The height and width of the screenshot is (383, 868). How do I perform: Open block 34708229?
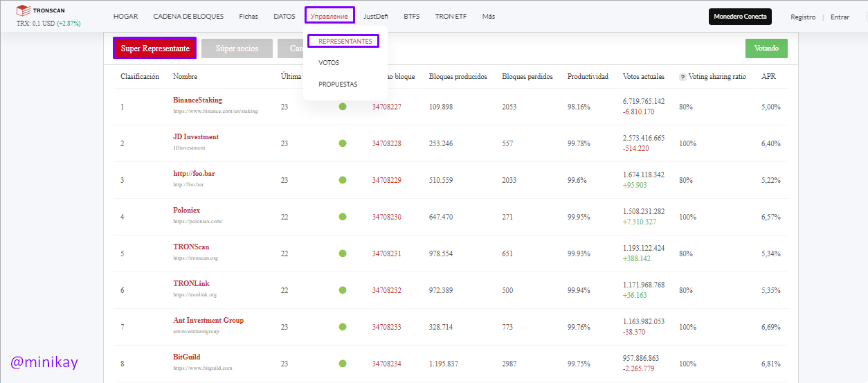click(386, 181)
